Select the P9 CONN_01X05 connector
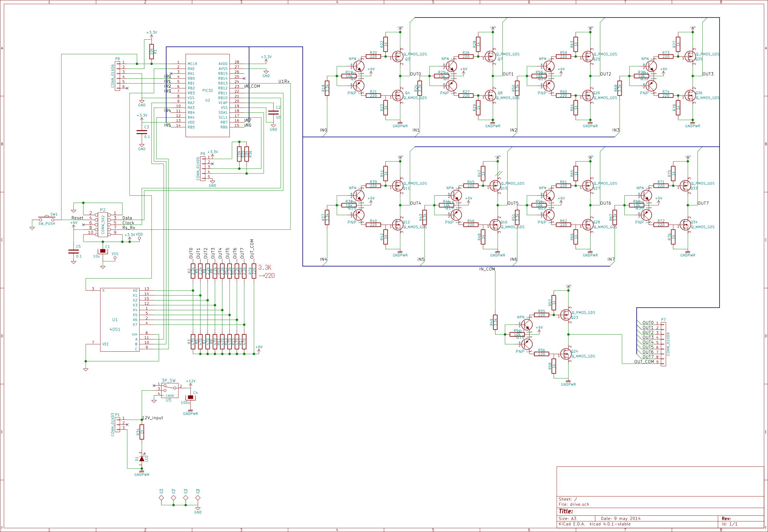 pyautogui.click(x=203, y=169)
